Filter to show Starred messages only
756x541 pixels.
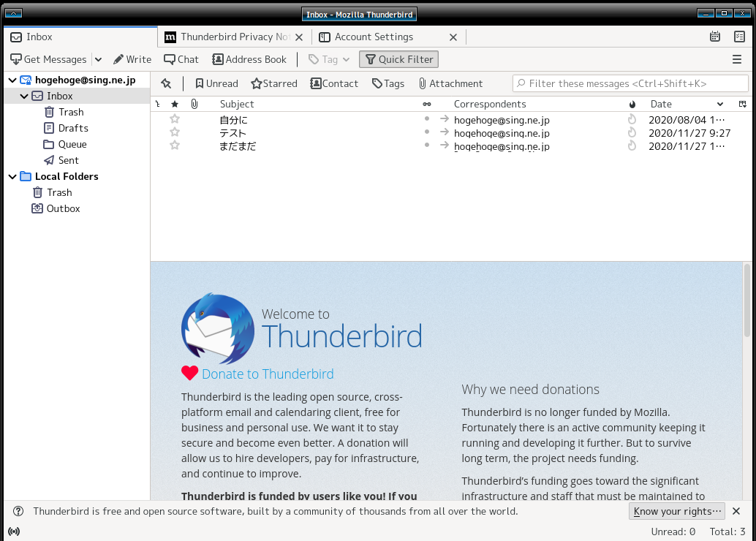[274, 83]
